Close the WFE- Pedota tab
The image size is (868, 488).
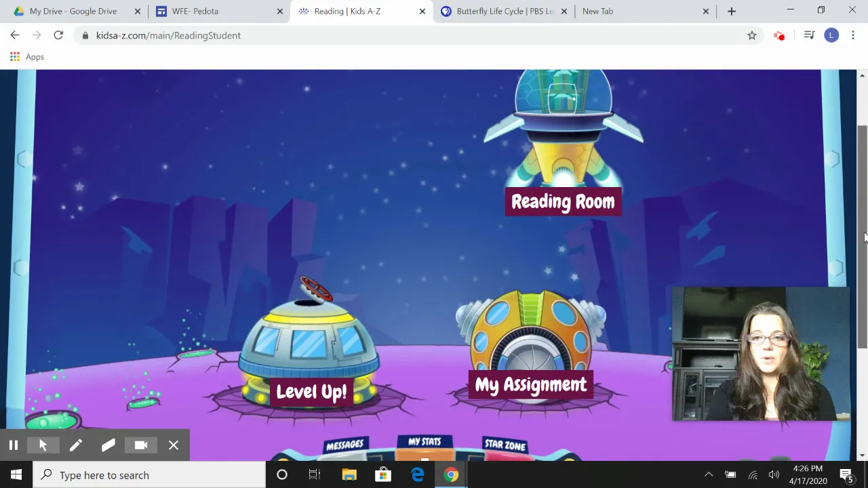279,12
